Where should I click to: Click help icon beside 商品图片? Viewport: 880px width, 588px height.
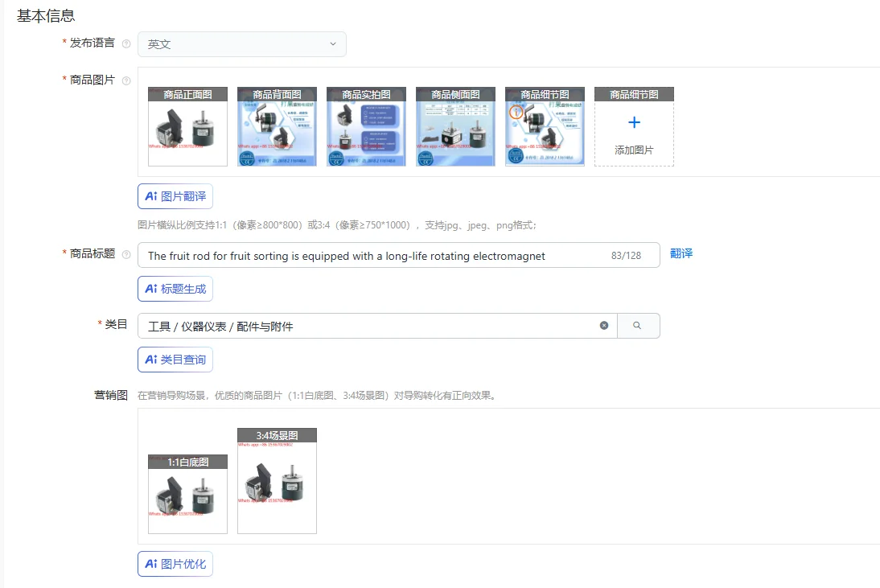pos(126,80)
